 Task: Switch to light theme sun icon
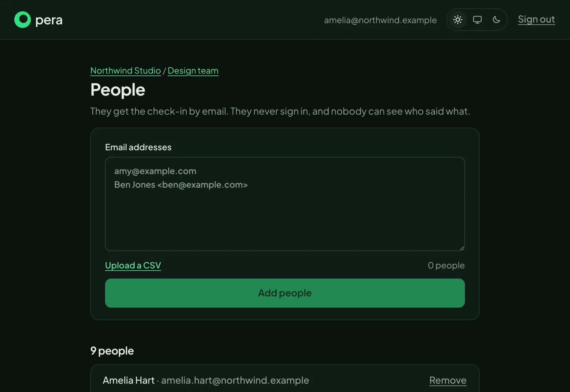[458, 20]
